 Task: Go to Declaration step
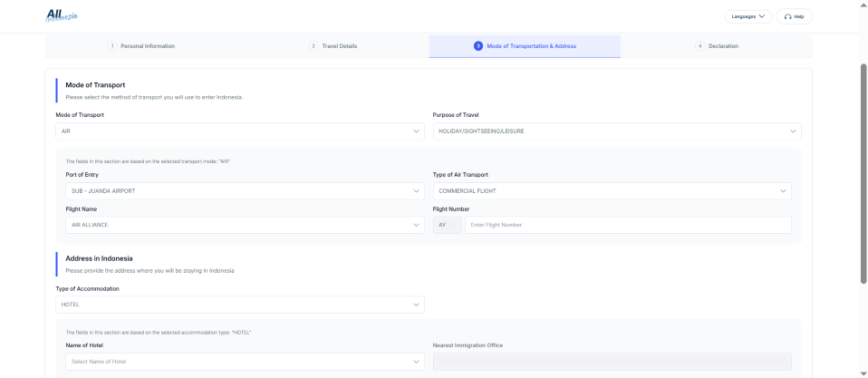coord(717,46)
